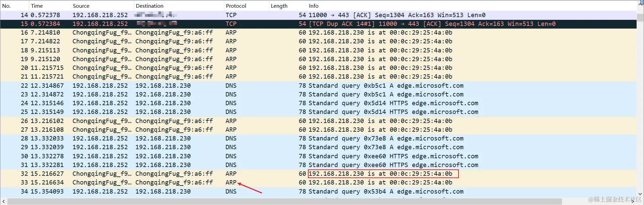Select DNS packet 22 query 0xb5c1
This screenshot has height=205, width=644.
[x=318, y=86]
